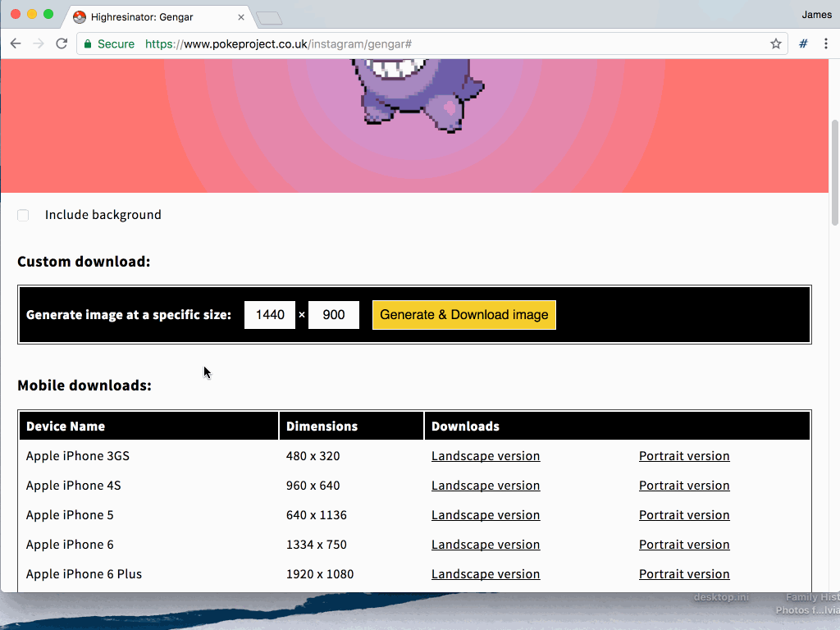Reload the page with the refresh icon
The height and width of the screenshot is (630, 840).
coord(62,44)
